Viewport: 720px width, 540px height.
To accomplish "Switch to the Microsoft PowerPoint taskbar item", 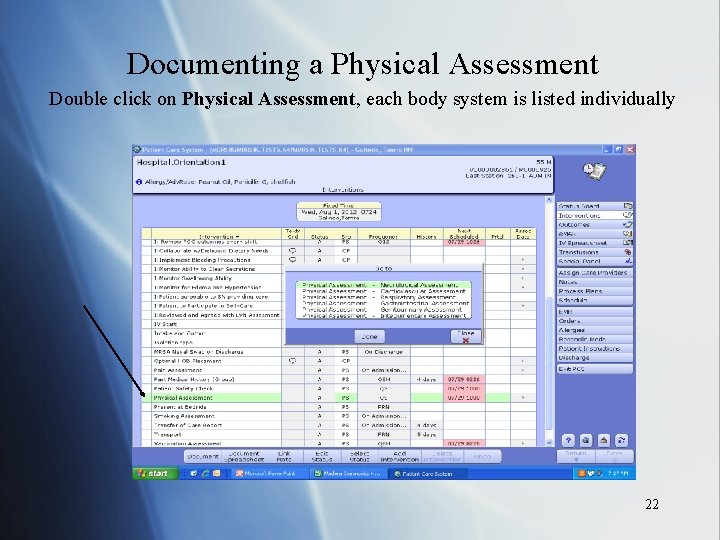I will point(270,473).
